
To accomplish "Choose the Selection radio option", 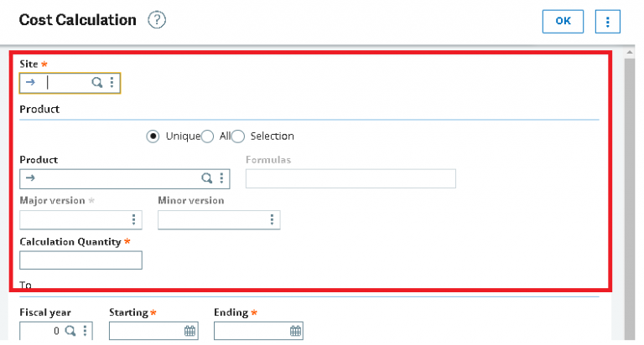I will [238, 136].
